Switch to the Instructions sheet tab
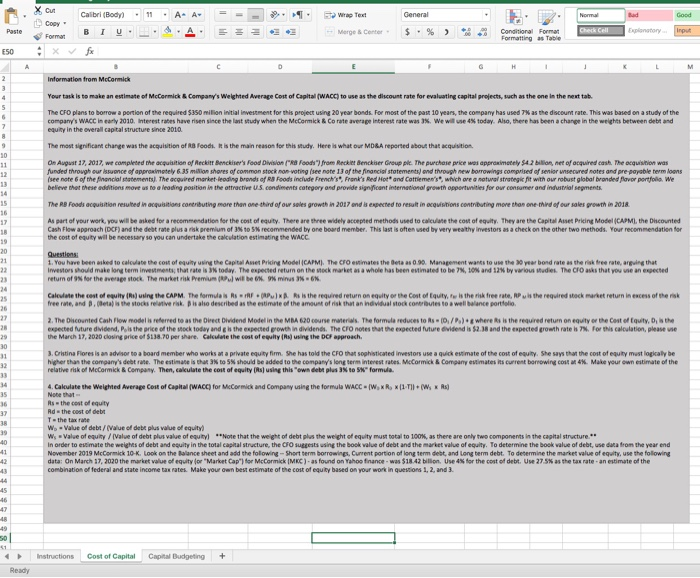The image size is (700, 578). pos(55,556)
